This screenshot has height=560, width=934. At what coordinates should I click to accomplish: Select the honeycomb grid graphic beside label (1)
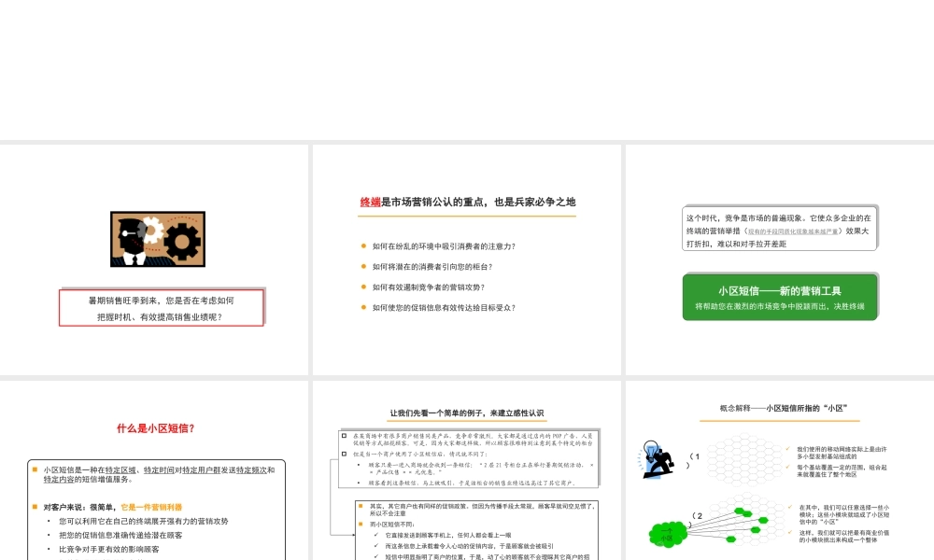coord(743,460)
